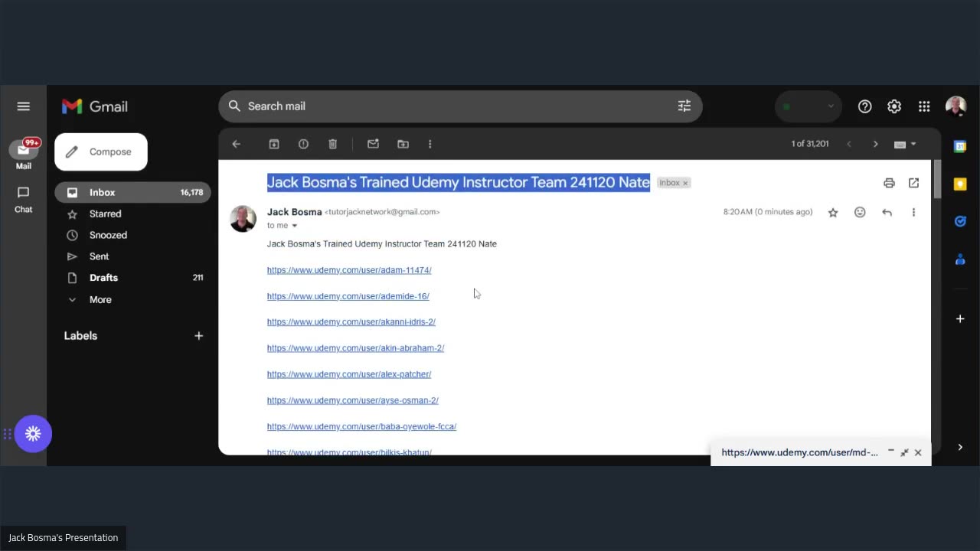Close the udemy.com compose window
980x551 pixels.
[918, 452]
